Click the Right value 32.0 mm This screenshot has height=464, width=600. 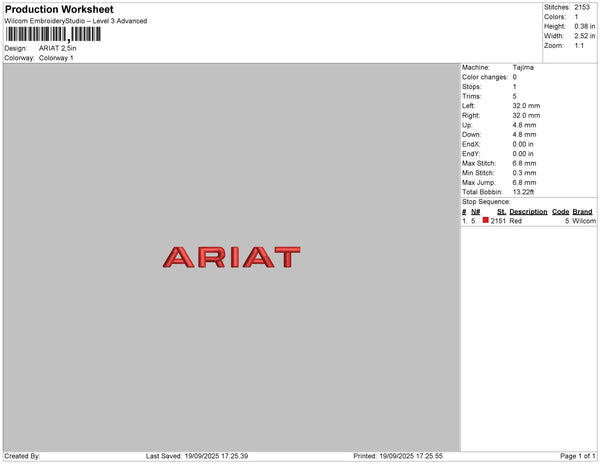click(527, 116)
